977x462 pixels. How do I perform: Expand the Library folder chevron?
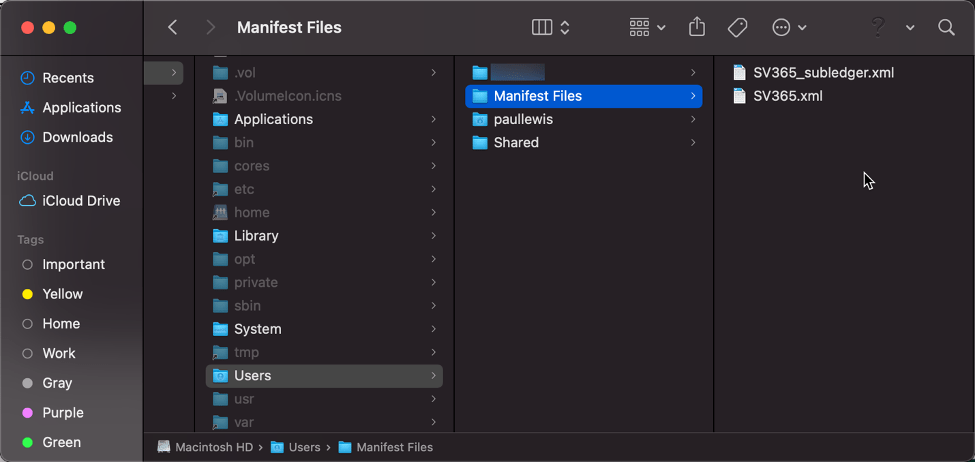click(433, 236)
